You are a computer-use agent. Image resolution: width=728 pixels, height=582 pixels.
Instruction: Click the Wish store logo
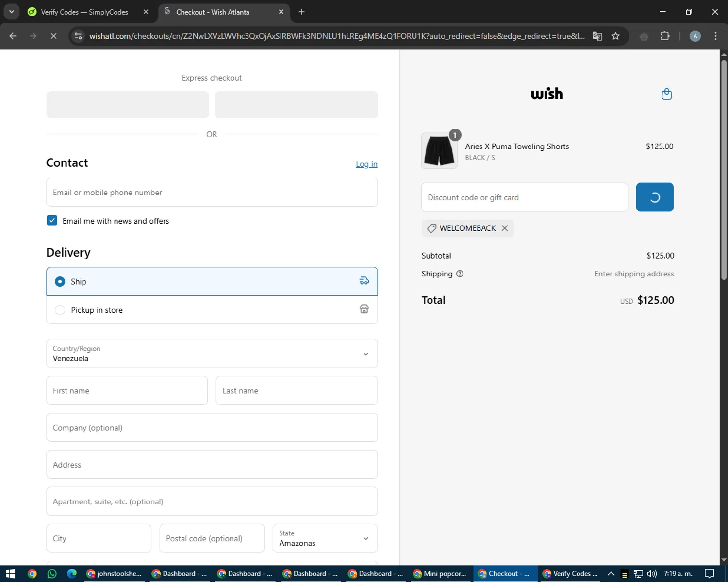tap(547, 94)
